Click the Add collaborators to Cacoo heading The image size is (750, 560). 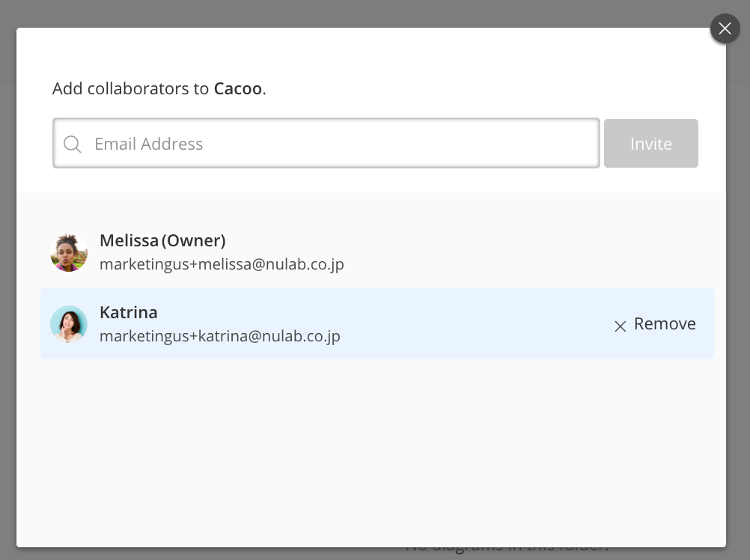click(159, 88)
